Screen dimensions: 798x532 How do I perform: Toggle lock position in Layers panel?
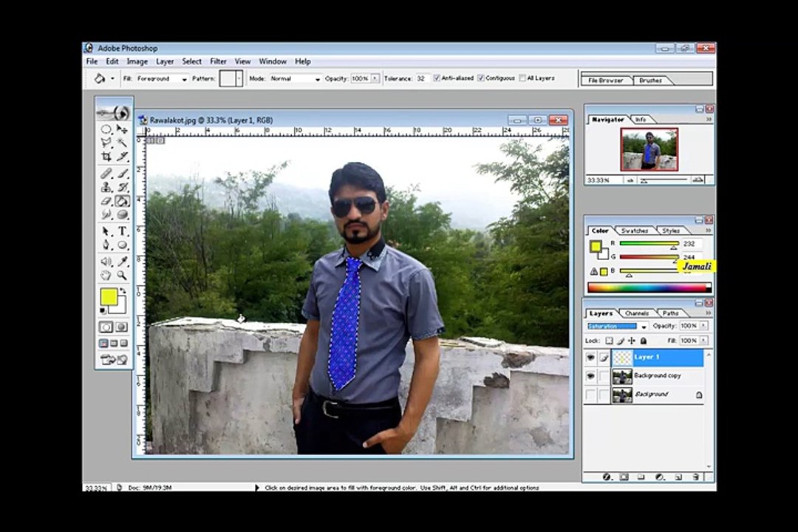632,341
